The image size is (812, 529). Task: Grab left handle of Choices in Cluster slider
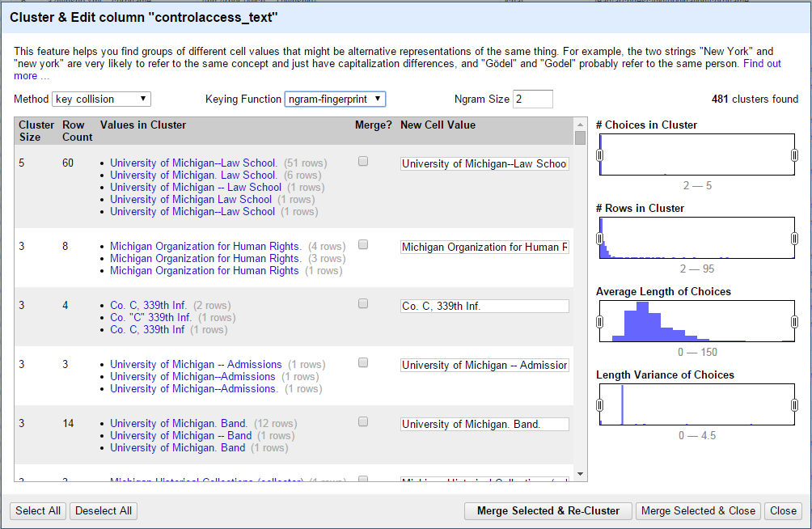tap(599, 155)
